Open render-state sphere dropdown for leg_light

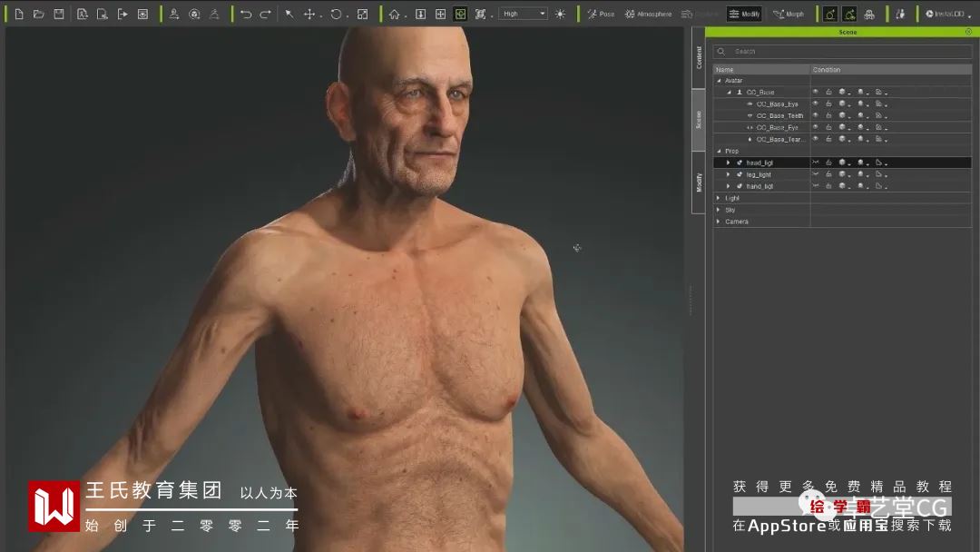pos(844,174)
